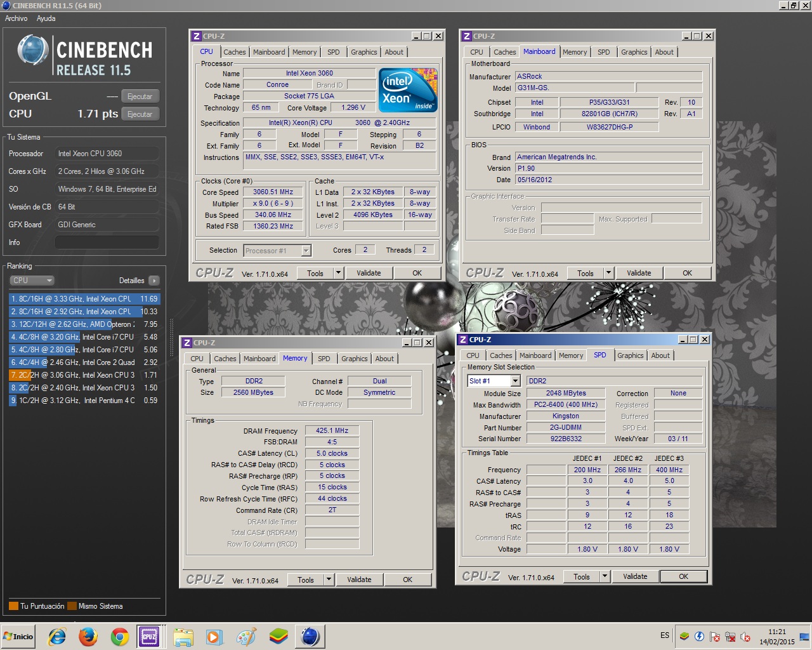
Task: Open the Archivo menu
Action: [x=16, y=18]
